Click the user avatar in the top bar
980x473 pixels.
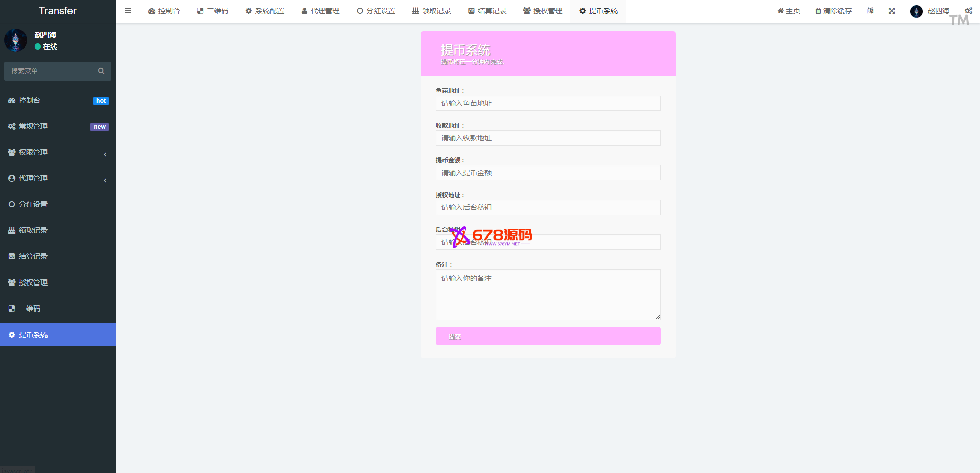click(916, 11)
